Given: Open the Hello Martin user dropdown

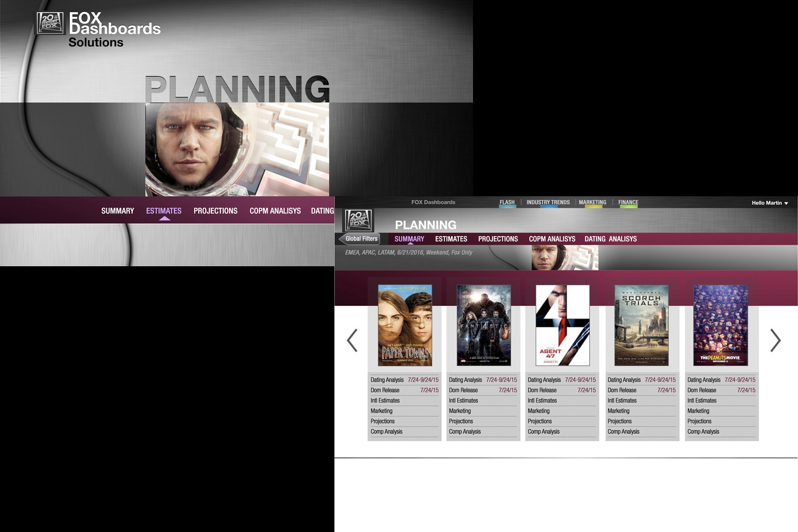Looking at the screenshot, I should point(770,203).
